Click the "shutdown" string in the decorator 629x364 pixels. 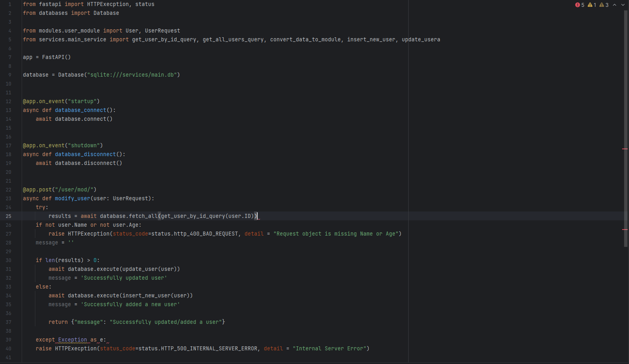[84, 145]
